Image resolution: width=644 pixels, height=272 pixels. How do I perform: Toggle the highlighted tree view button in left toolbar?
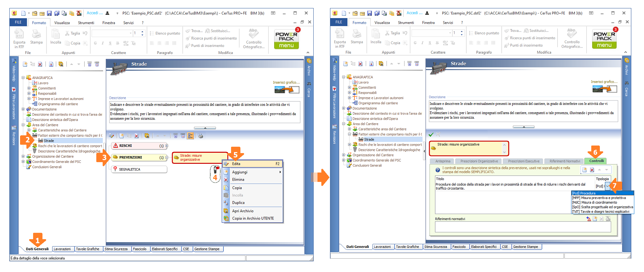coord(190,136)
